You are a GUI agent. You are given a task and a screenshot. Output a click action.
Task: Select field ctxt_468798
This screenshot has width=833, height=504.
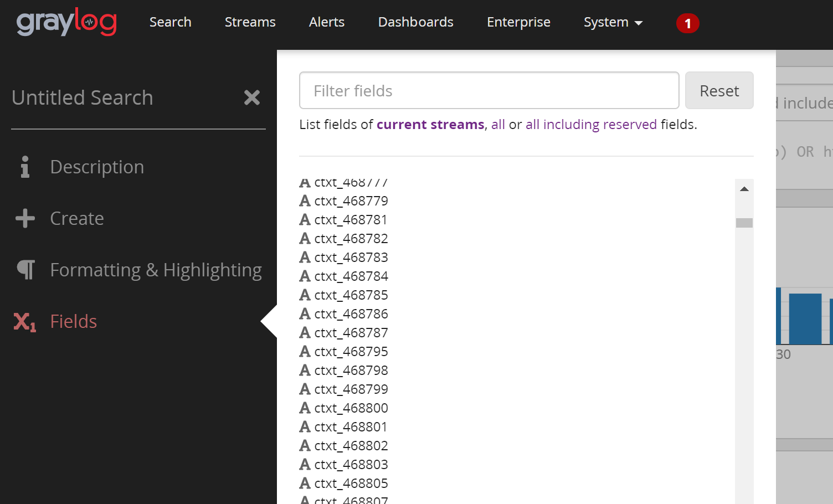pyautogui.click(x=351, y=371)
